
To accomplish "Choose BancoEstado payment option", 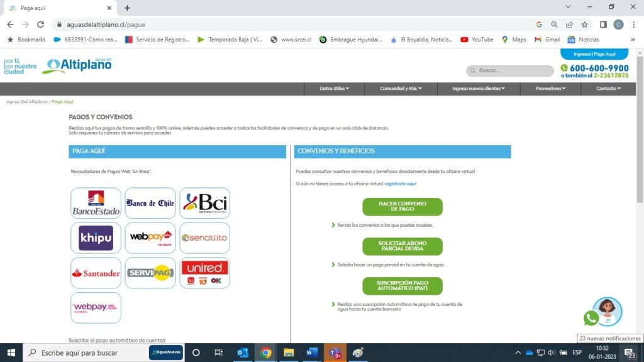I will tap(96, 203).
